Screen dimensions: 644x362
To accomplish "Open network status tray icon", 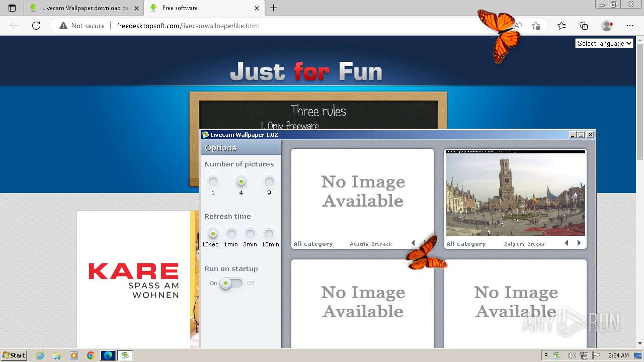I will pyautogui.click(x=584, y=355).
